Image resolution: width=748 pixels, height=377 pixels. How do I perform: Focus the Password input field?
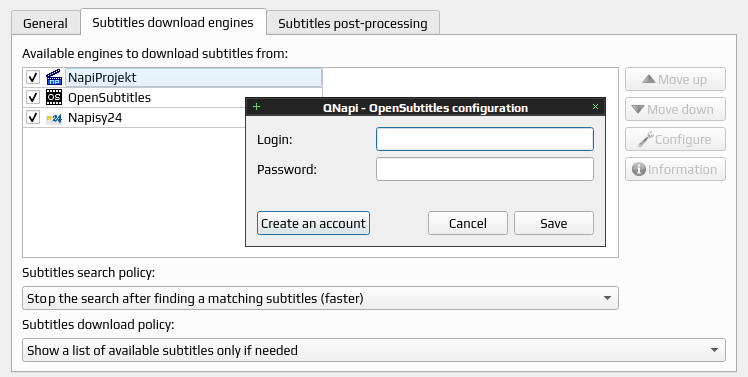coord(485,169)
